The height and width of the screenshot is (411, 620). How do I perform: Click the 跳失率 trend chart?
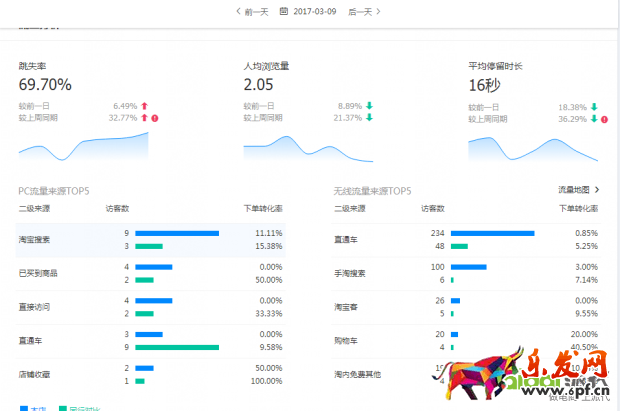pos(83,147)
